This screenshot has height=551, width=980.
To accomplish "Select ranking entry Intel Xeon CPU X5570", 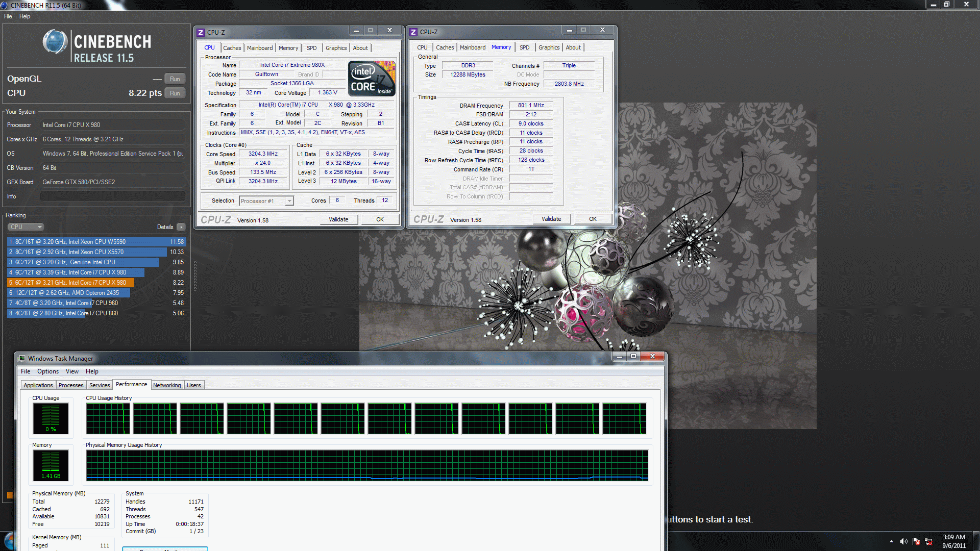I will point(96,252).
